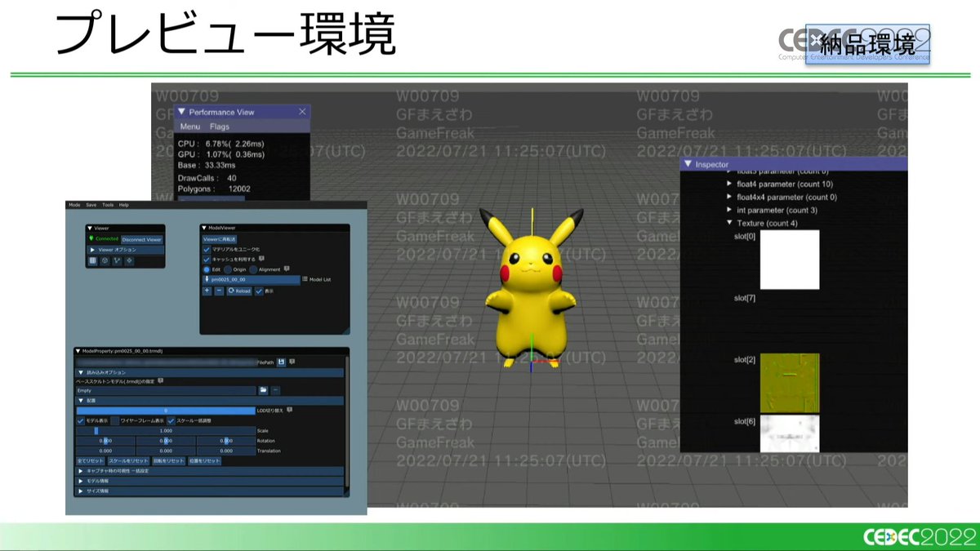Image resolution: width=980 pixels, height=551 pixels.
Task: Click the white slot[0] texture thumbnail
Action: click(789, 260)
